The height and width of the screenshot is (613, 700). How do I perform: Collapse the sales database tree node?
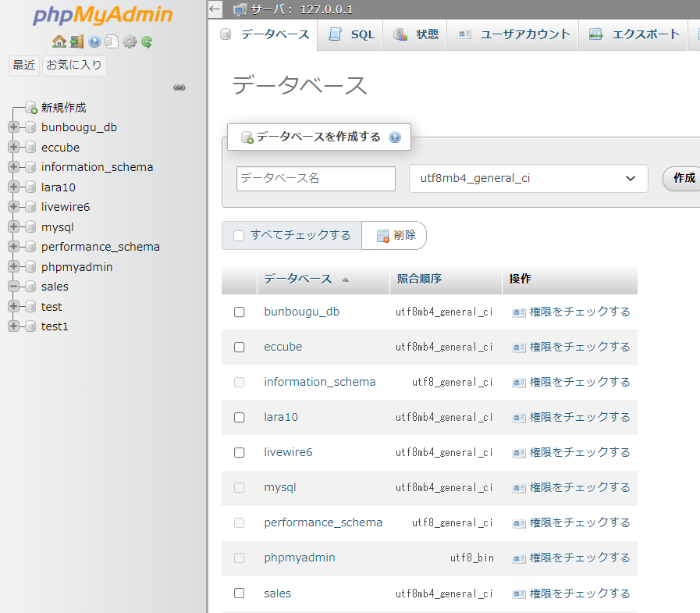tap(13, 287)
